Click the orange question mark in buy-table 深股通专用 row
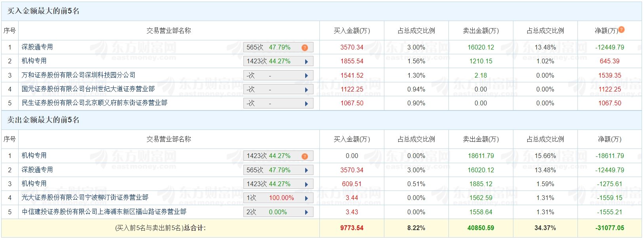This screenshot has height=240, width=644. click(x=304, y=48)
